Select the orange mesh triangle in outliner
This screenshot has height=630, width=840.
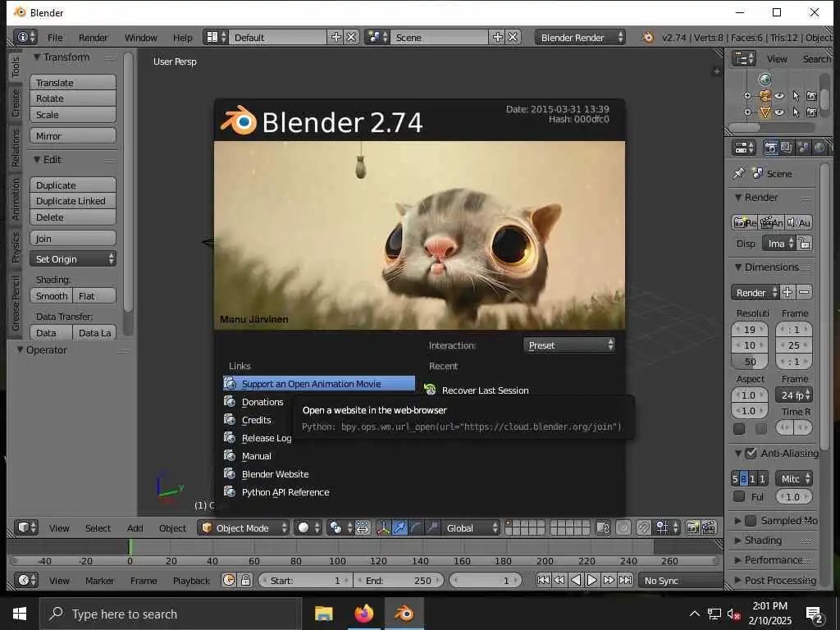pos(765,112)
